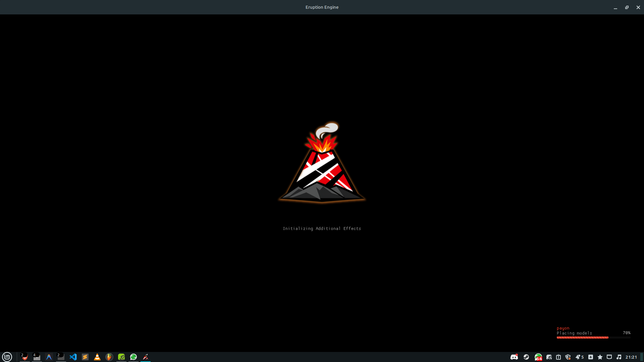Open the green chat bubble app in taskbar
This screenshot has height=362, width=644.
(x=133, y=357)
